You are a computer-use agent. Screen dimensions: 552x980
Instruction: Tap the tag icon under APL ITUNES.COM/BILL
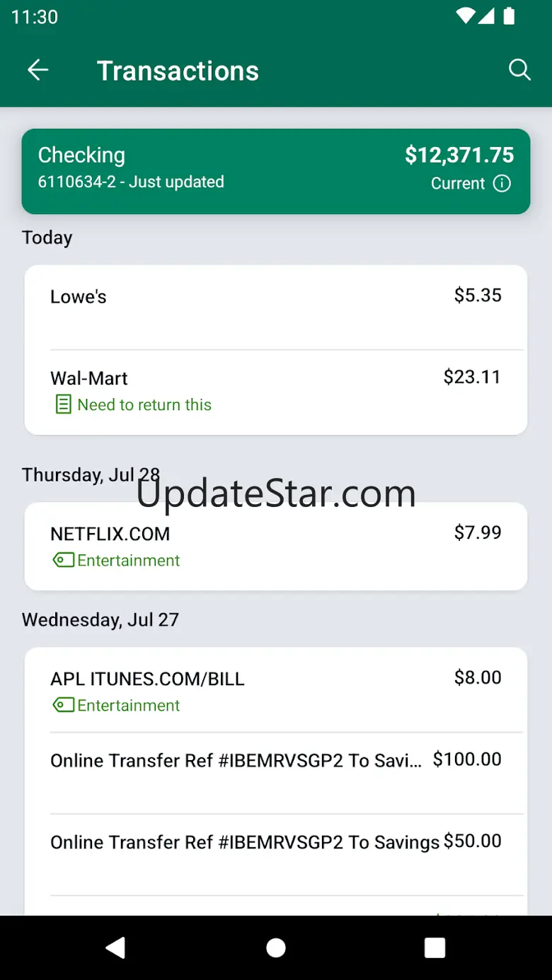[63, 705]
